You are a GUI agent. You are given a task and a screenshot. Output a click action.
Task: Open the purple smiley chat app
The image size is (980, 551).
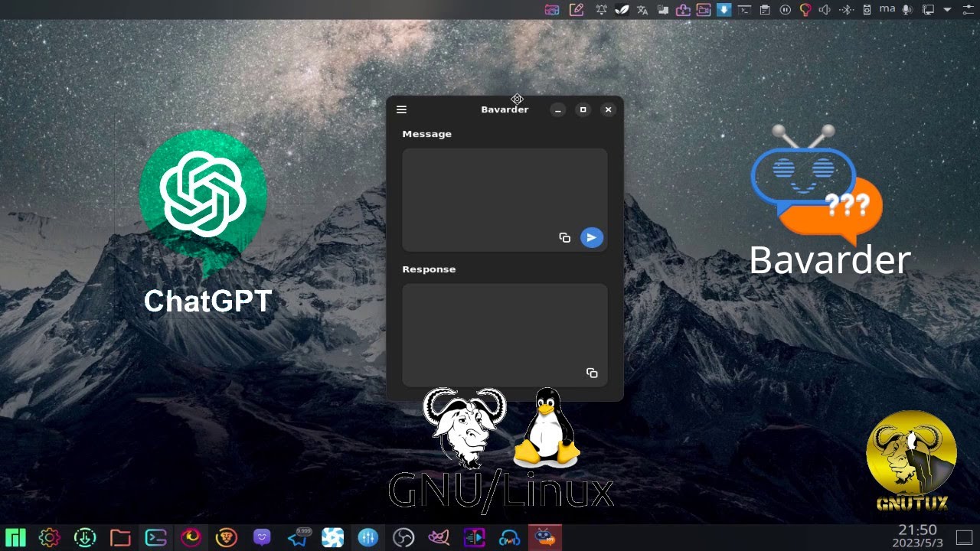pyautogui.click(x=262, y=538)
